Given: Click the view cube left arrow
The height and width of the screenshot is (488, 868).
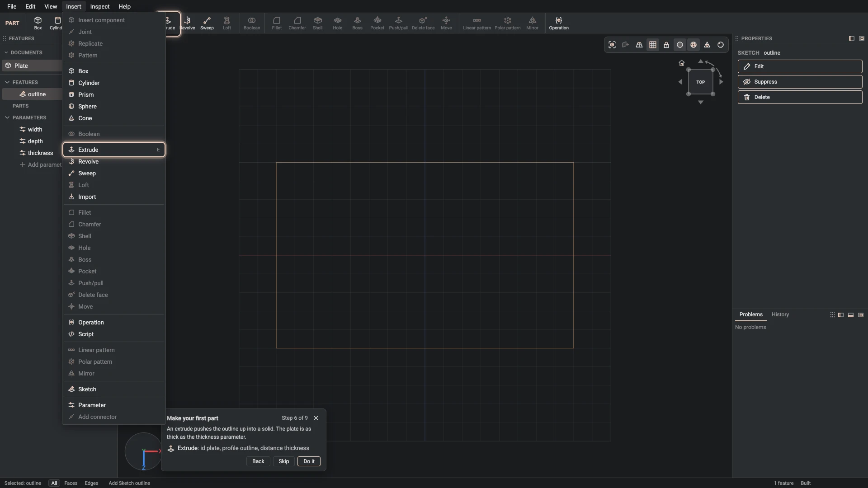Looking at the screenshot, I should click(680, 82).
